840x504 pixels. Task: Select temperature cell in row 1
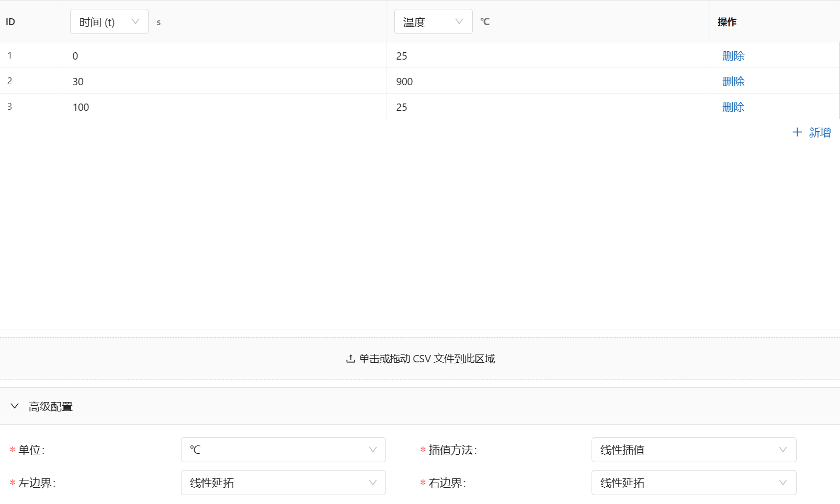(x=548, y=55)
